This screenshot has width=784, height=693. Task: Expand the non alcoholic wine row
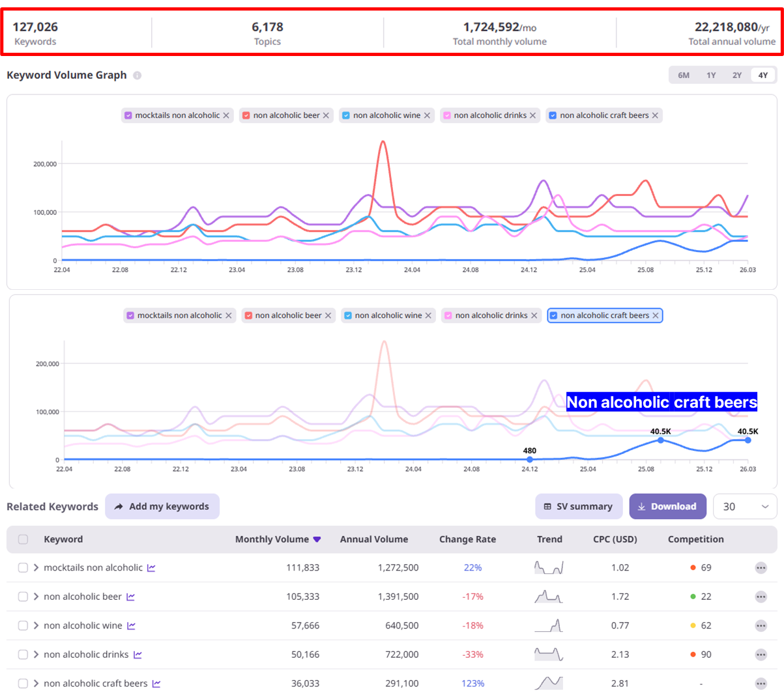pyautogui.click(x=36, y=626)
